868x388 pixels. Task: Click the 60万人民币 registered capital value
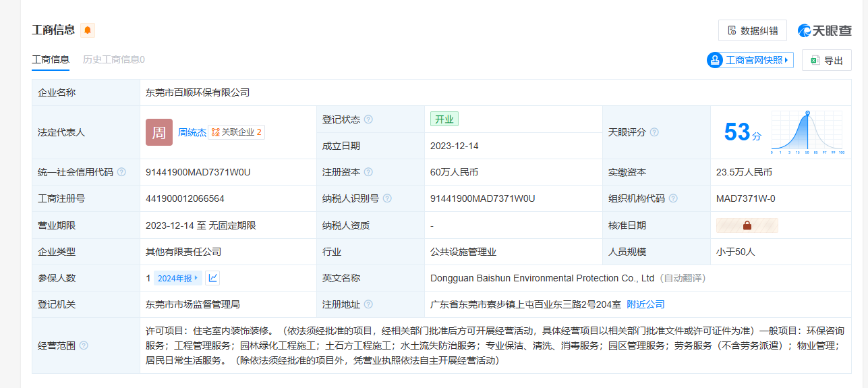point(455,172)
